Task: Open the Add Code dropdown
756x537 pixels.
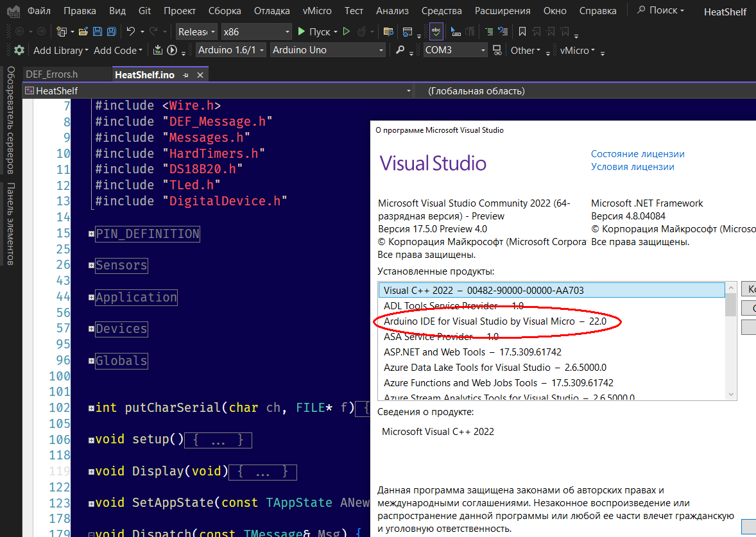Action: tap(118, 50)
